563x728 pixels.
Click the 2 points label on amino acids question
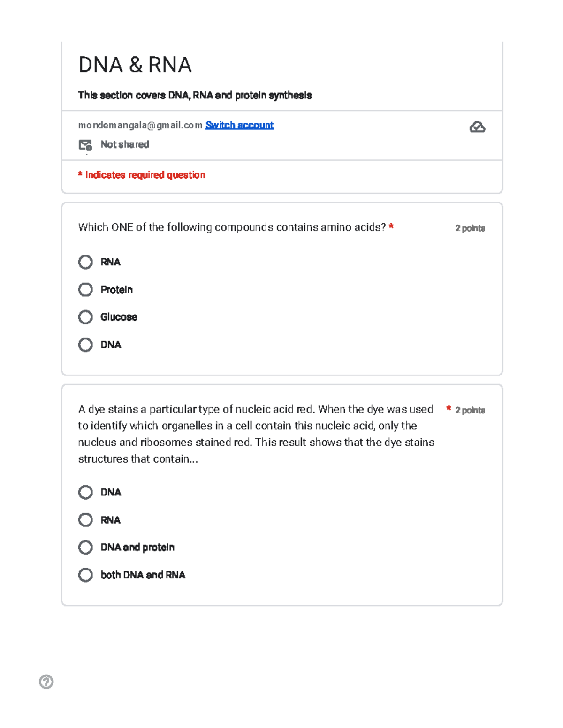(x=470, y=228)
